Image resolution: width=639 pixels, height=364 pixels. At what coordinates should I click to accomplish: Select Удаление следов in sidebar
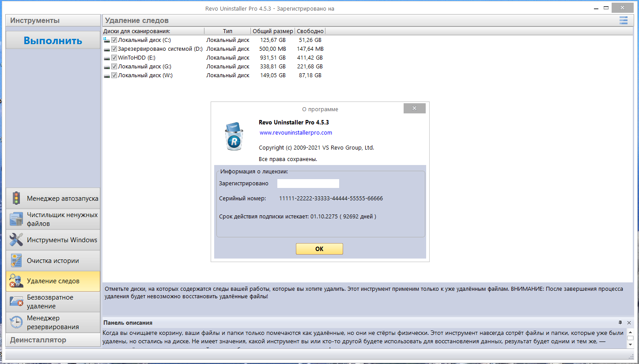point(53,281)
